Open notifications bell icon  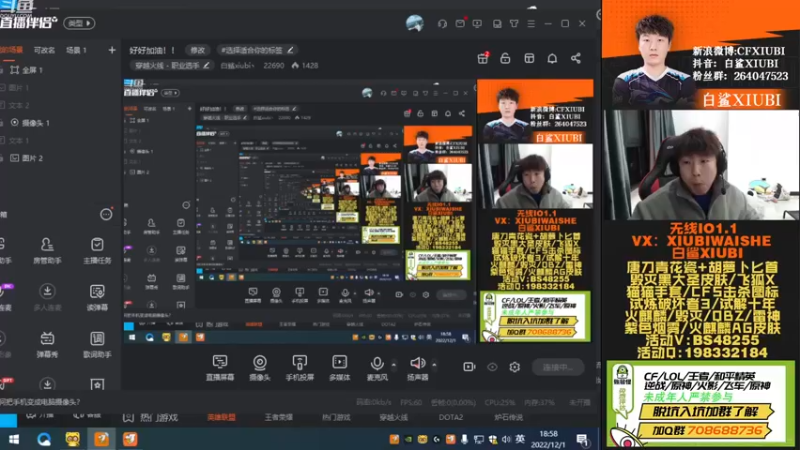click(552, 58)
